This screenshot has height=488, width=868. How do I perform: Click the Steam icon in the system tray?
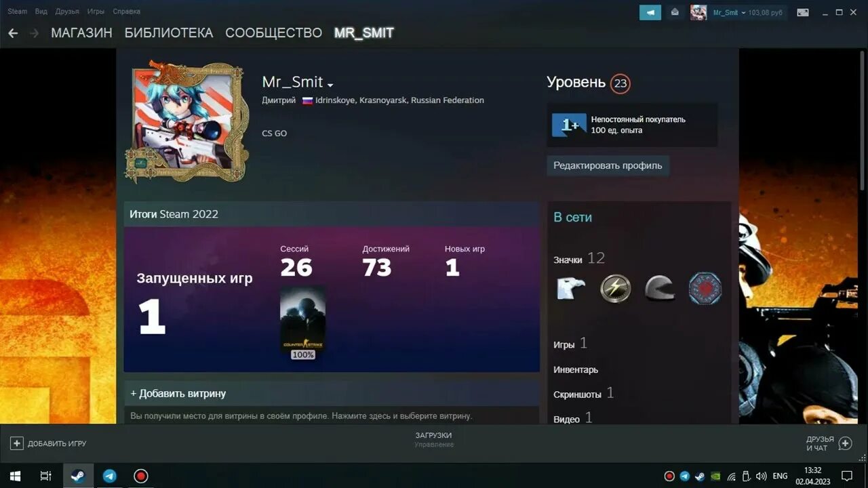point(700,476)
